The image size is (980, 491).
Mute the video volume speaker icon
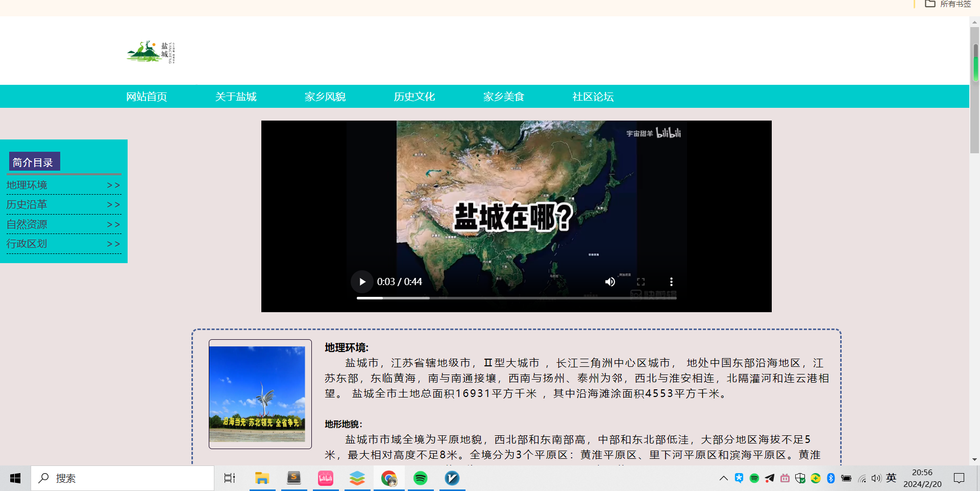coord(610,282)
